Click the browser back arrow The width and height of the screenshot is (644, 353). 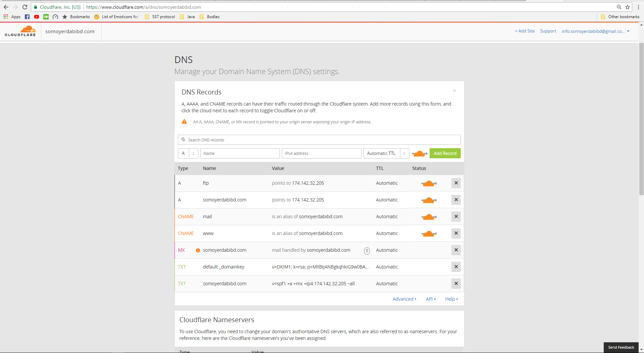[6, 7]
